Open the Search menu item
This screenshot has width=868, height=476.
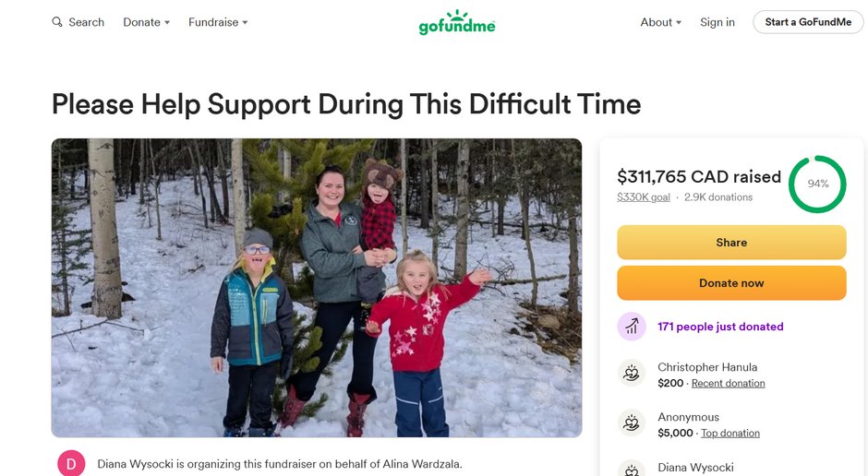86,22
